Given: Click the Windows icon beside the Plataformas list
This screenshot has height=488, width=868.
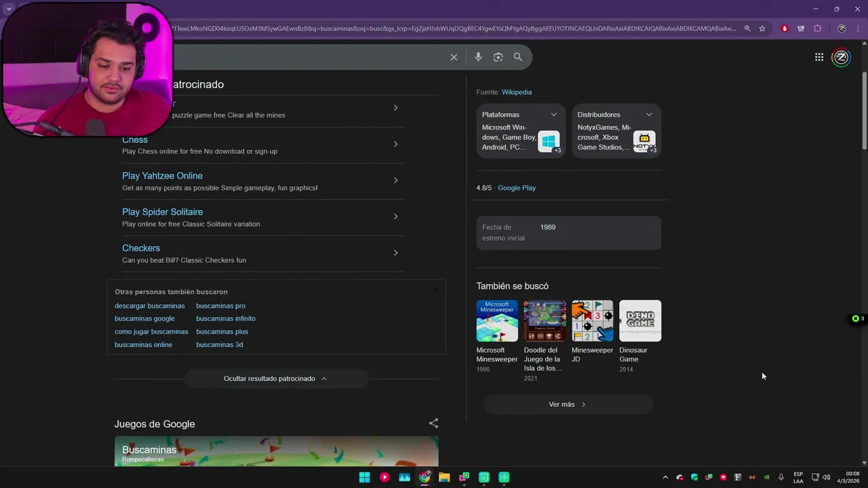Looking at the screenshot, I should coord(549,142).
